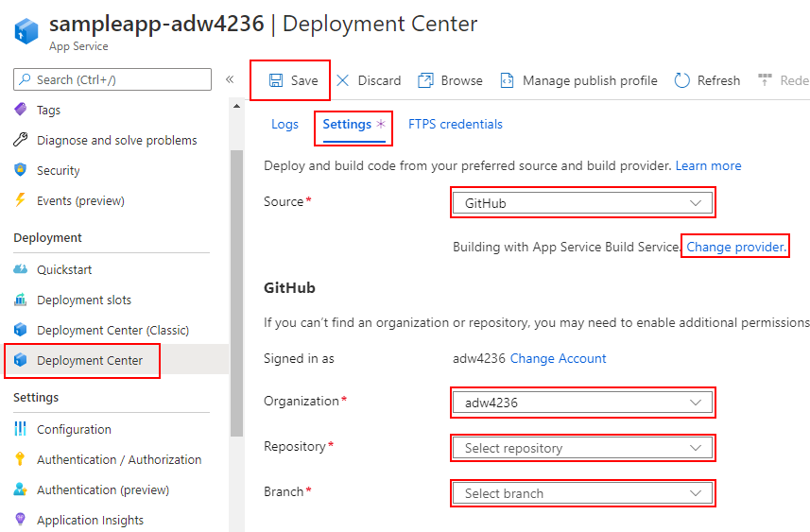This screenshot has height=532, width=810.
Task: Click the Quickstart cloud icon
Action: tap(20, 269)
